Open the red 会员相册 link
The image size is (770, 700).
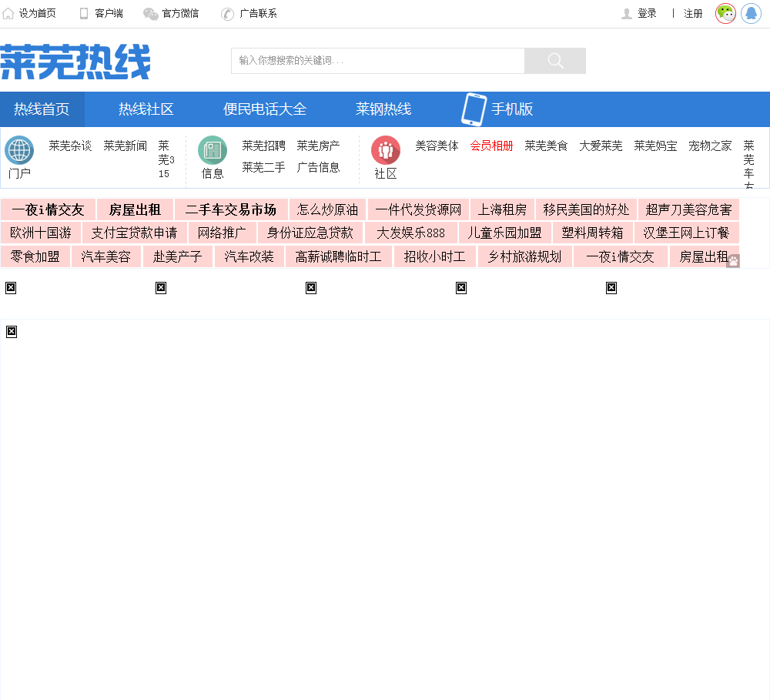[491, 146]
